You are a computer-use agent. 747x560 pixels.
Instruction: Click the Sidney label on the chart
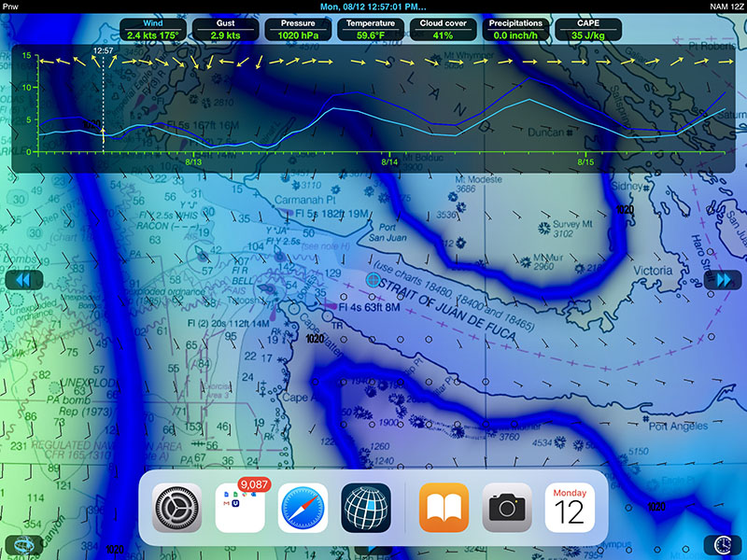(x=627, y=186)
